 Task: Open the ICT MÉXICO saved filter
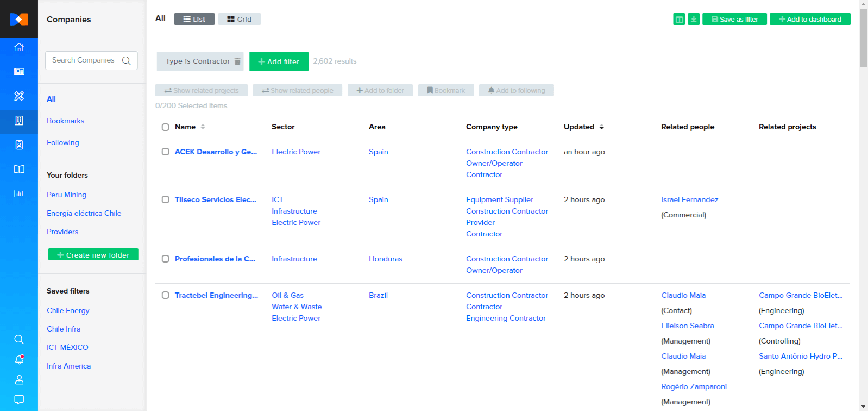pos(67,347)
